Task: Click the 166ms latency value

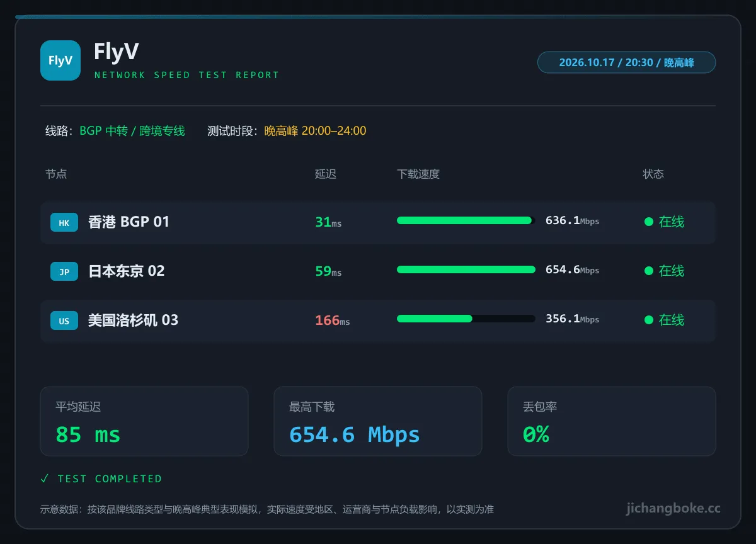Action: pos(333,320)
